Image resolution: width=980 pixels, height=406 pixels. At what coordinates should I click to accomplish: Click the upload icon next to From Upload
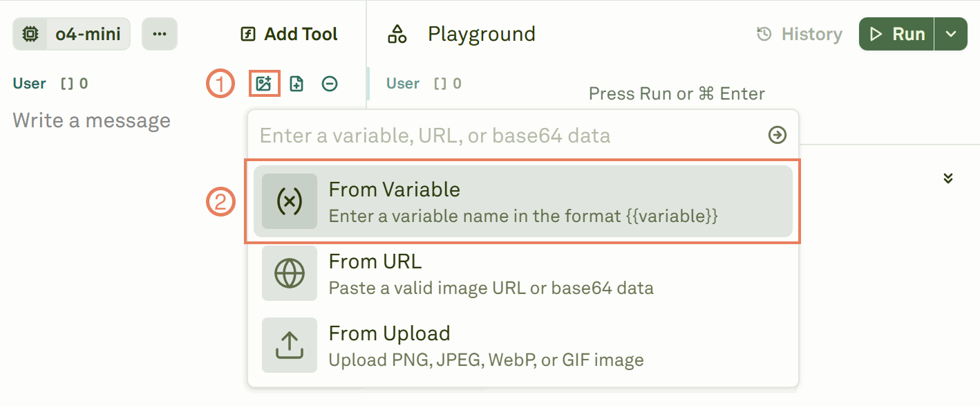(x=290, y=344)
